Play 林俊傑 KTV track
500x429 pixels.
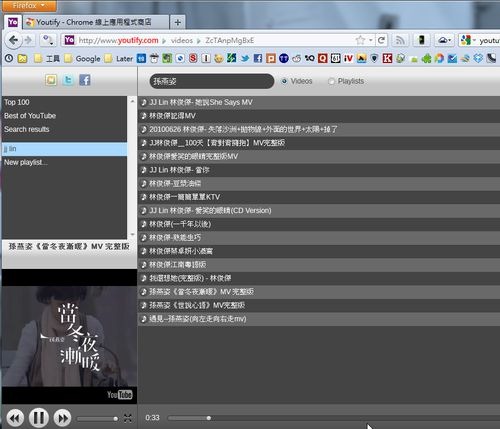pos(319,197)
